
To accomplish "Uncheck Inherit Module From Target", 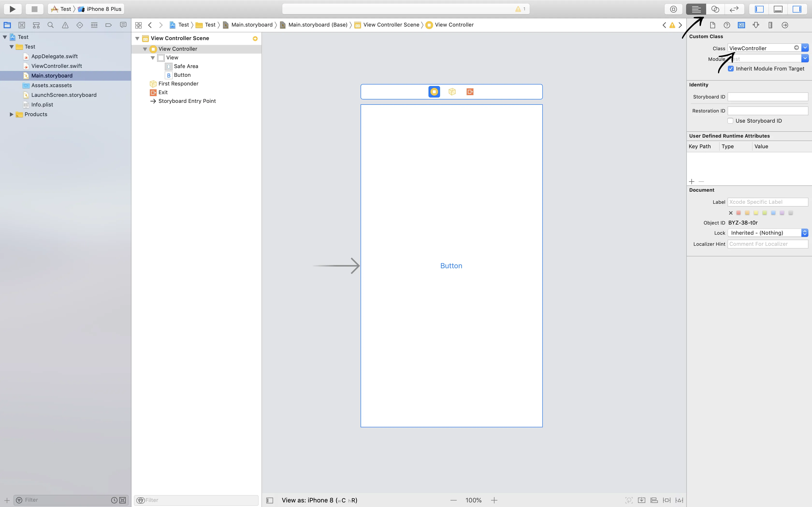I will pyautogui.click(x=731, y=69).
